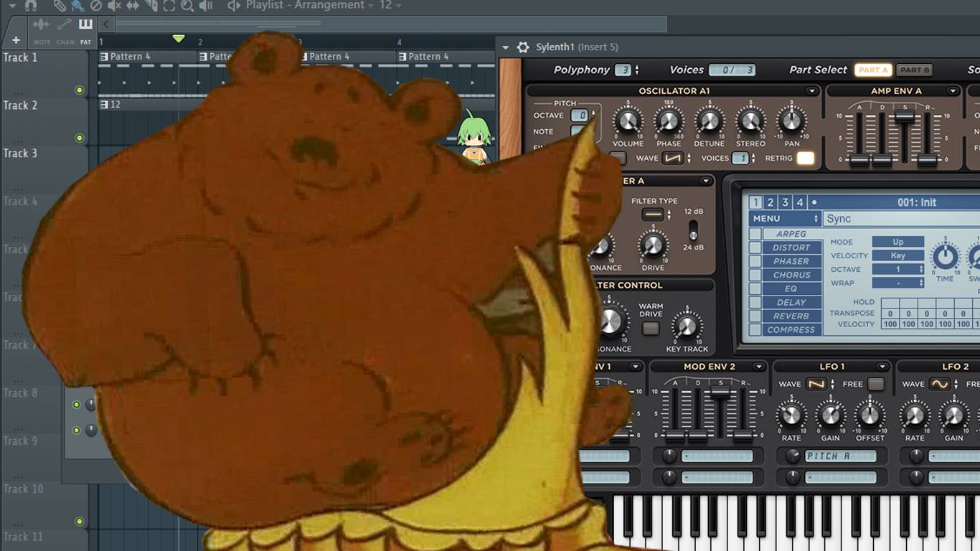The height and width of the screenshot is (551, 980).
Task: Select the Slice tool in Playlist toolbar
Action: coord(151,5)
